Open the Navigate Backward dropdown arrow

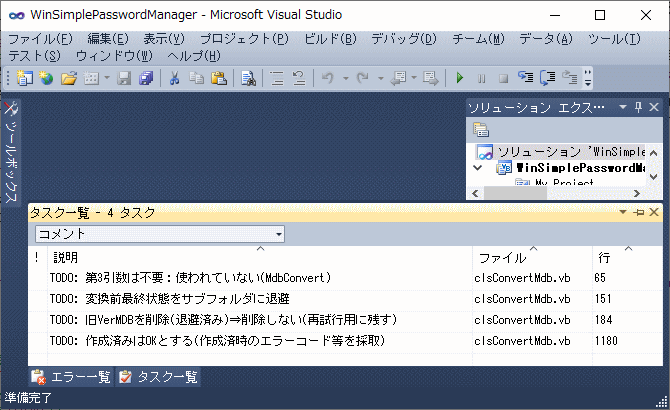click(414, 78)
